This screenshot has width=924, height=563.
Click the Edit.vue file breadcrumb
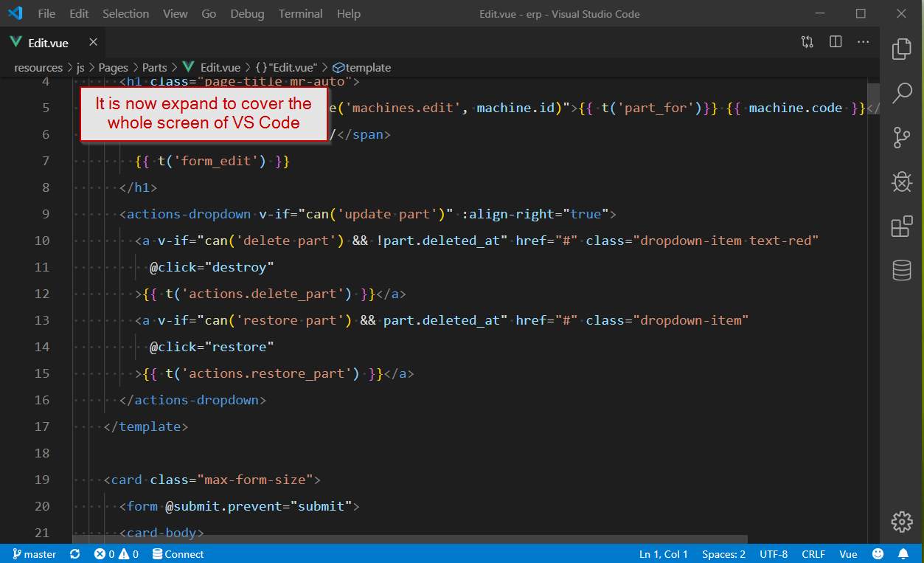pyautogui.click(x=212, y=67)
